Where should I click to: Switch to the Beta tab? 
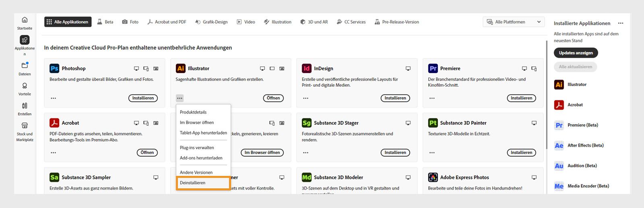105,22
